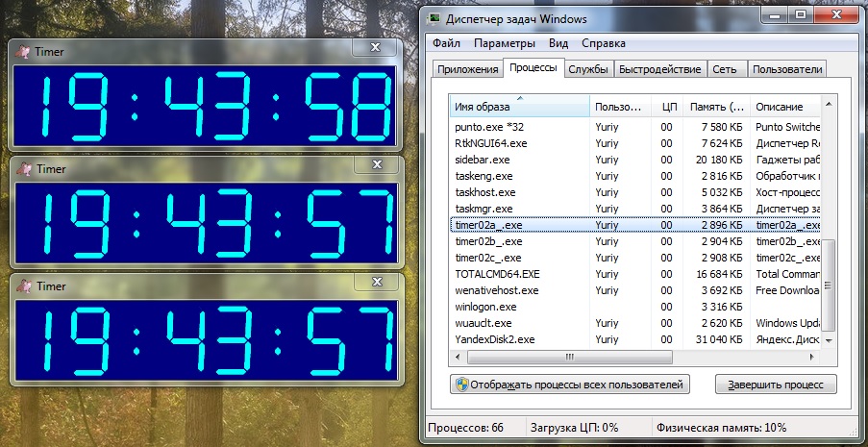Open the Файл menu
The image size is (868, 447).
pos(446,43)
